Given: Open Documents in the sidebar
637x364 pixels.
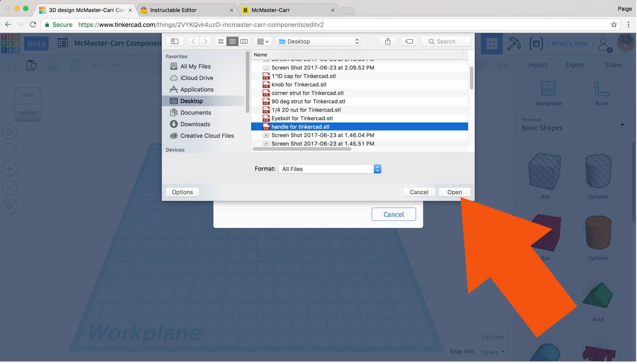Looking at the screenshot, I should tap(196, 112).
